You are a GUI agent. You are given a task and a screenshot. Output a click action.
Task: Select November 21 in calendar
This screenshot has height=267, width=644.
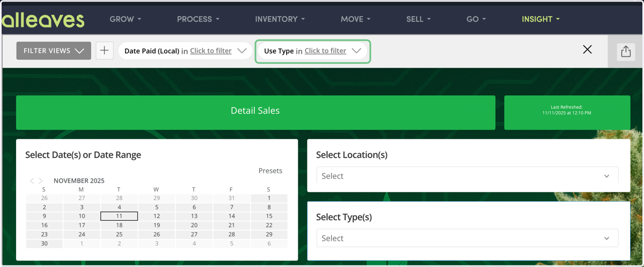click(231, 225)
